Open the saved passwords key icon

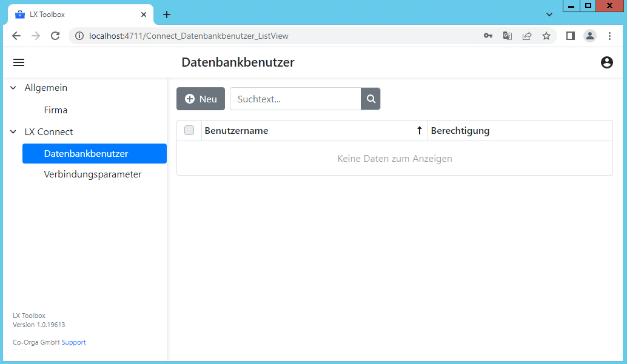pos(488,36)
